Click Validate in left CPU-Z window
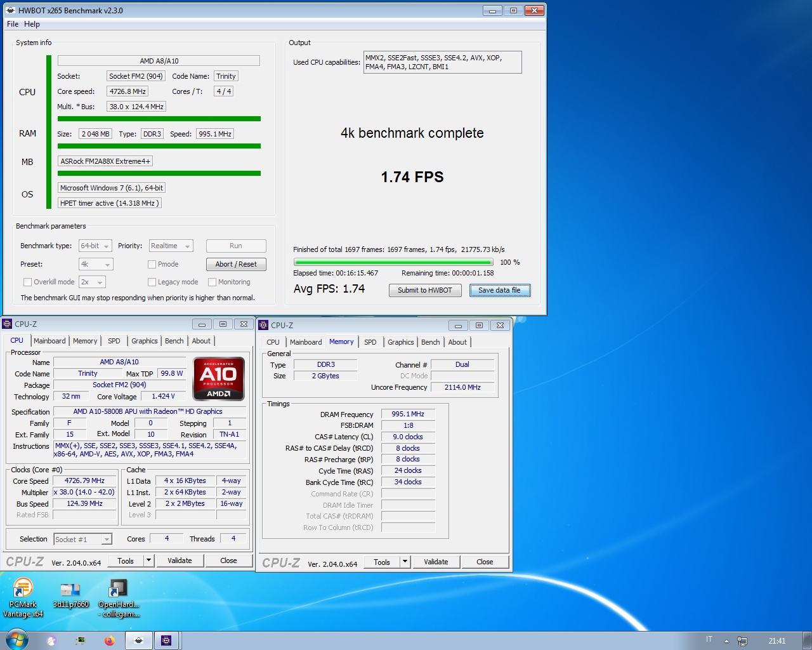This screenshot has width=812, height=650. click(180, 560)
